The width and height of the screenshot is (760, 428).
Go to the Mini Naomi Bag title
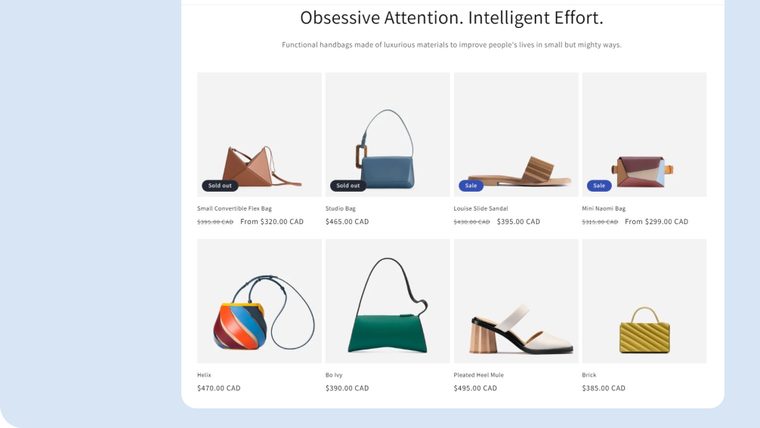[603, 209]
